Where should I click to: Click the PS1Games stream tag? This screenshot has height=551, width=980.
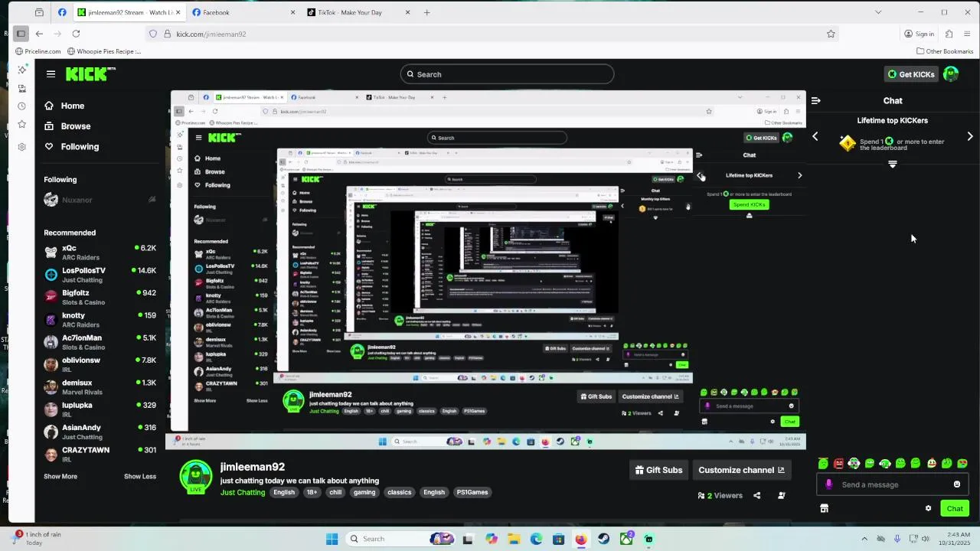click(x=472, y=492)
